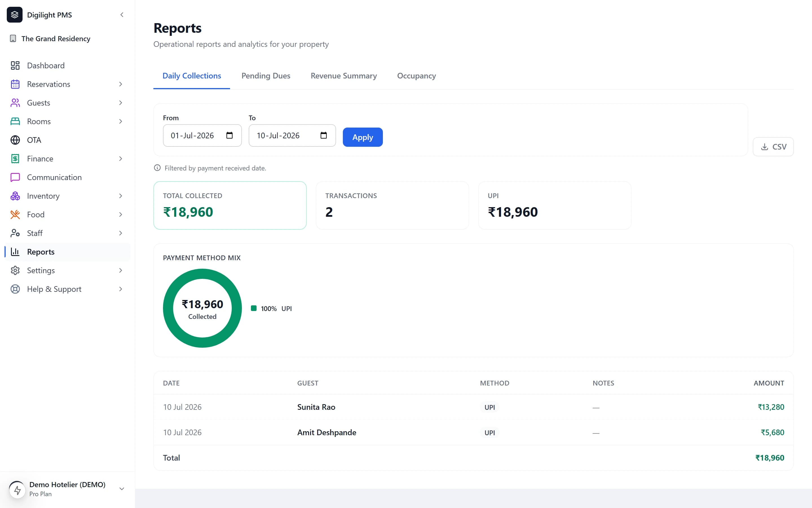812x508 pixels.
Task: Open the Demo Hotelier account dropdown chevron
Action: pyautogui.click(x=122, y=489)
